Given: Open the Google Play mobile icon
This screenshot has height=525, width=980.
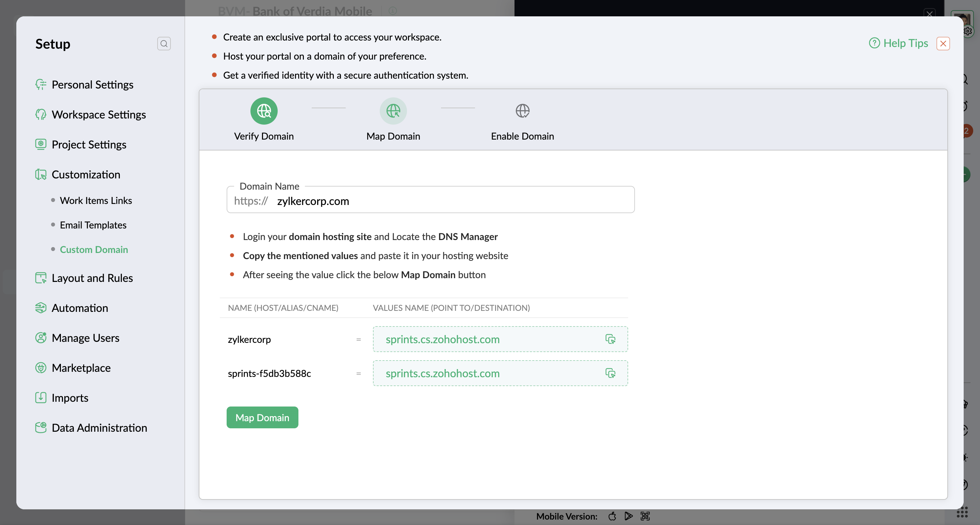Looking at the screenshot, I should point(628,516).
